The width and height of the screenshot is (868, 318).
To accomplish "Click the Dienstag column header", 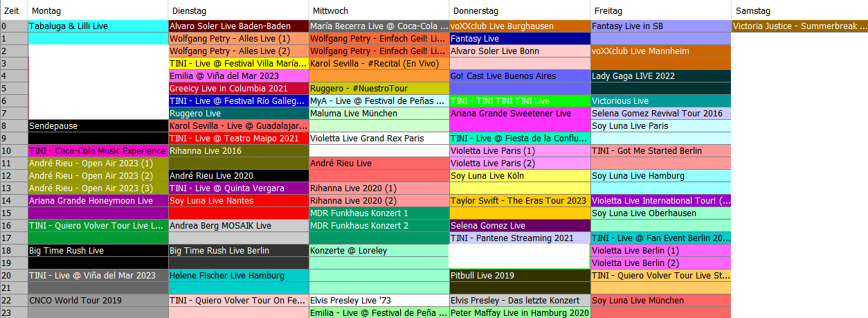I will pyautogui.click(x=238, y=10).
